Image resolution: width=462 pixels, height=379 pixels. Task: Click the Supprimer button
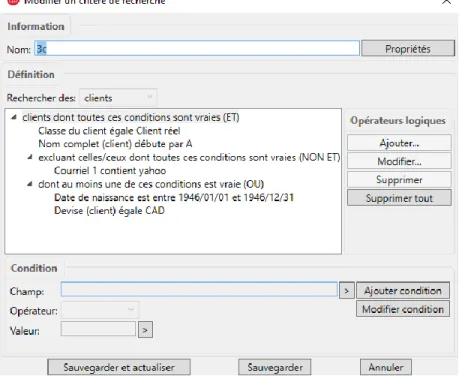tap(399, 180)
